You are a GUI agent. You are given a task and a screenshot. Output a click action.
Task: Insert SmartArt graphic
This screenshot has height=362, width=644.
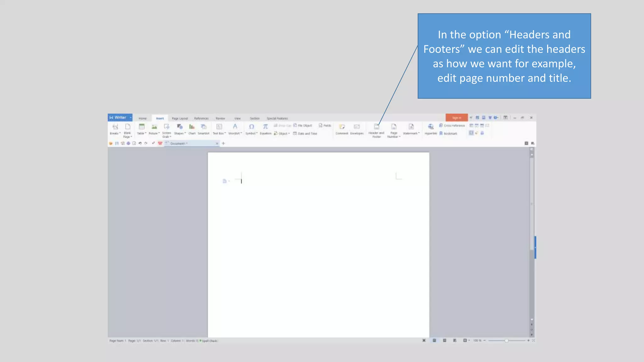click(203, 129)
